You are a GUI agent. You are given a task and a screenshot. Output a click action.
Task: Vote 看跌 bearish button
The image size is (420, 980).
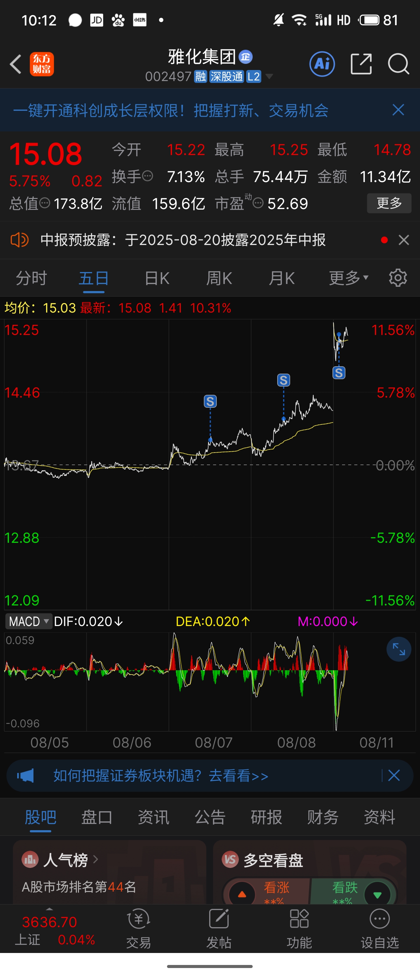tap(353, 891)
